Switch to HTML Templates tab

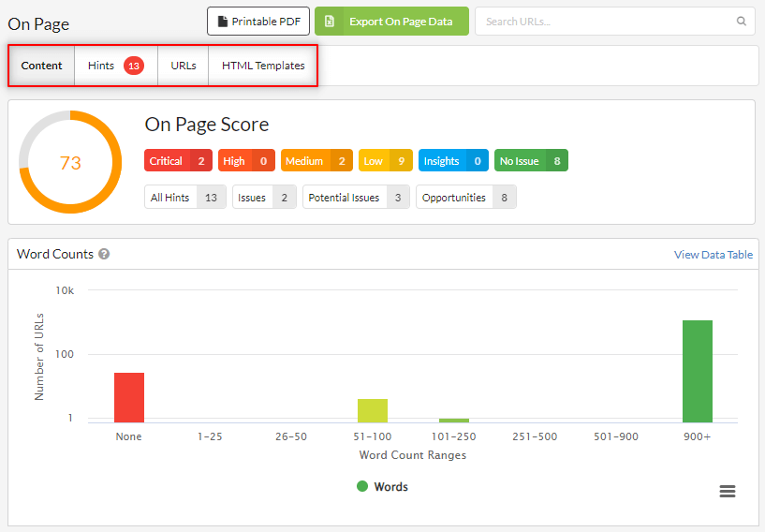(x=263, y=66)
